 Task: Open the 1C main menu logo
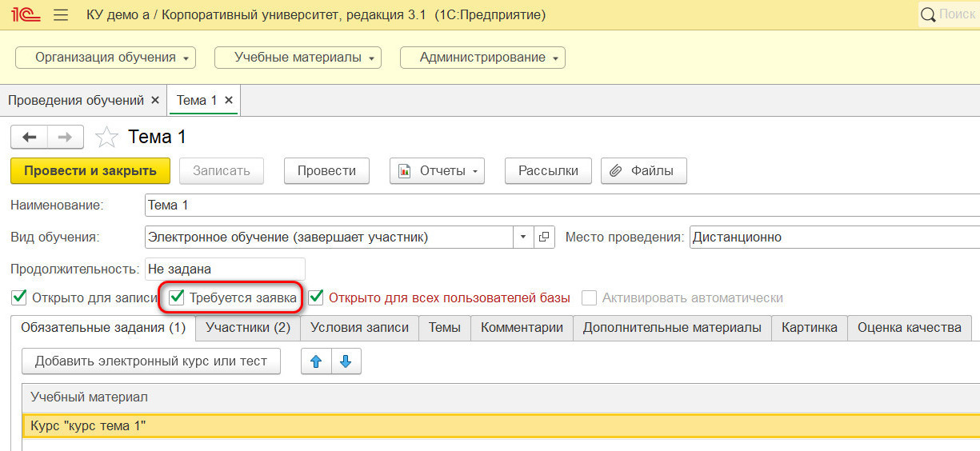coord(25,14)
